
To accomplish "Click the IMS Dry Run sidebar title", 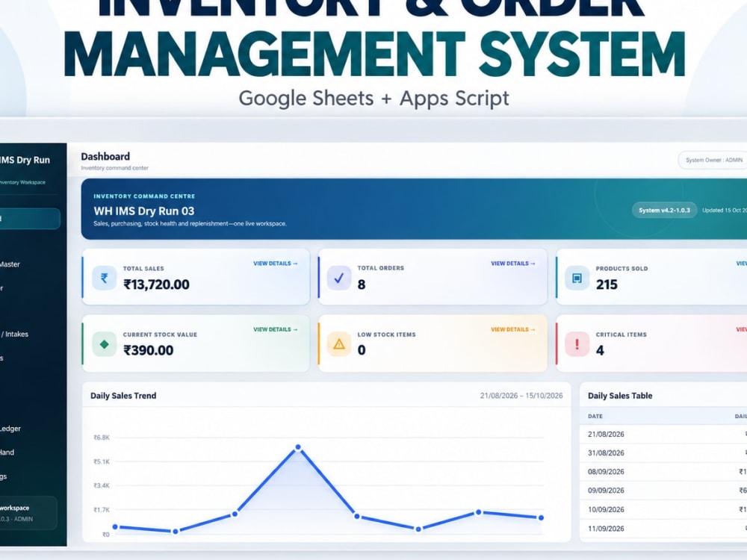I will click(x=25, y=160).
